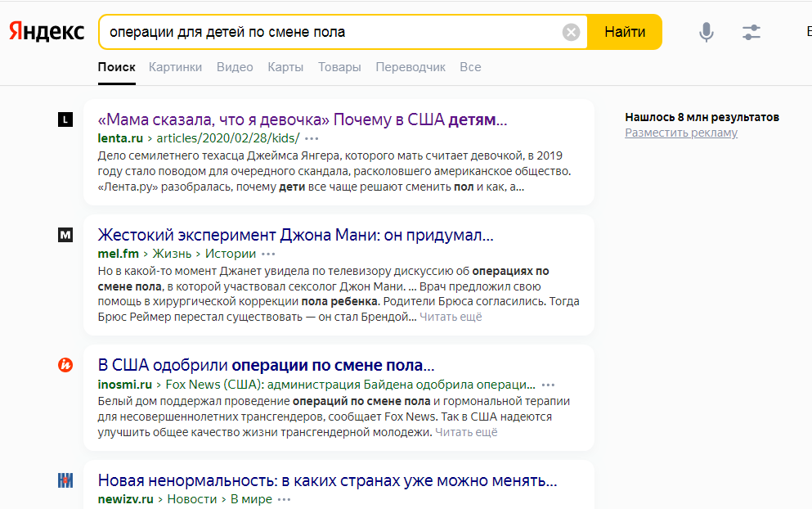Open result Жестокий эксперимент Джона Мани

[296, 236]
